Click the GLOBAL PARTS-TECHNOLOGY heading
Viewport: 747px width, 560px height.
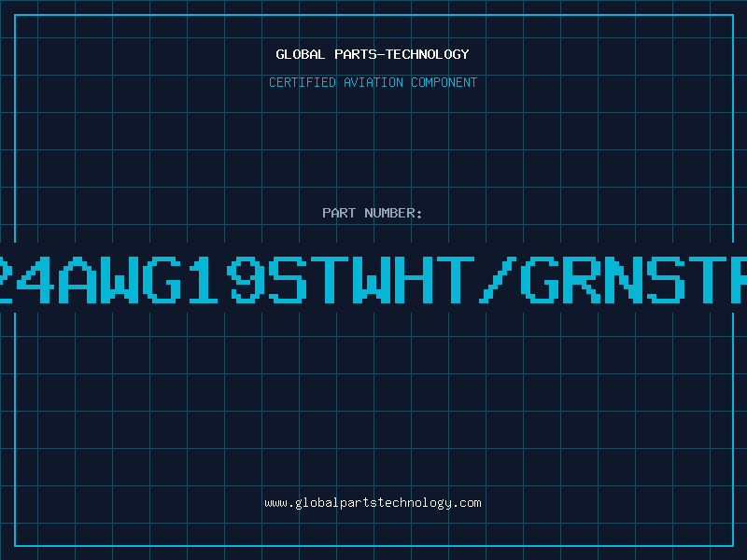(373, 54)
